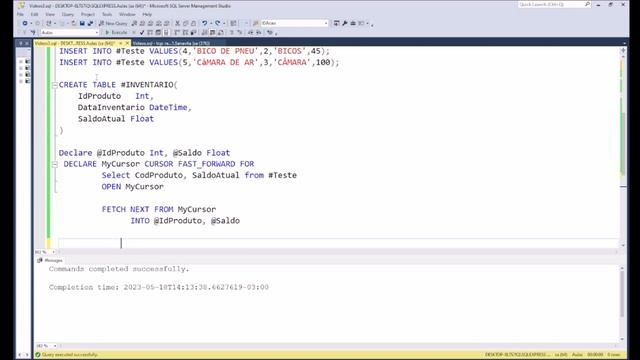This screenshot has height=360, width=640.
Task: Click the 'BICO DE PNEU' string literal
Action: click(226, 51)
